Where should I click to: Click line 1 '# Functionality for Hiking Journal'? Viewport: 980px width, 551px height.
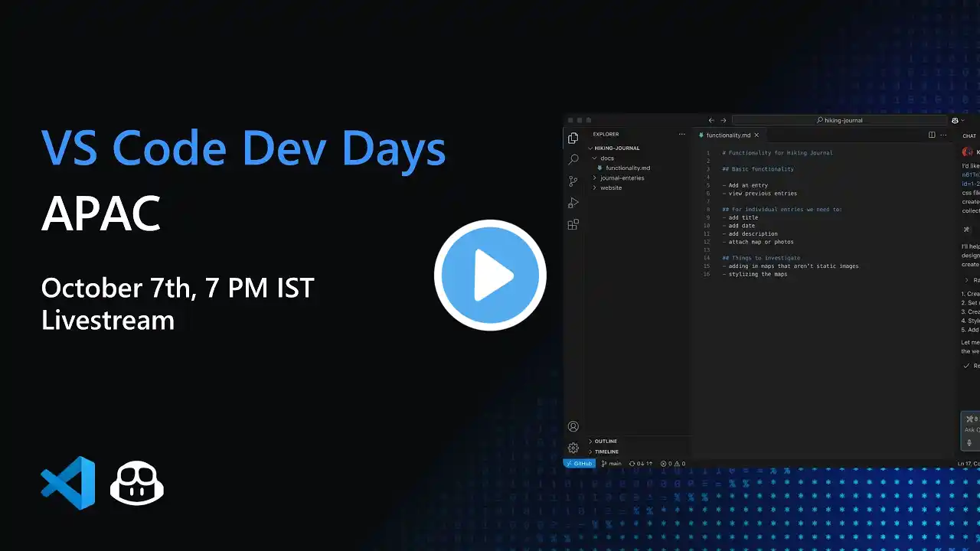tap(777, 153)
